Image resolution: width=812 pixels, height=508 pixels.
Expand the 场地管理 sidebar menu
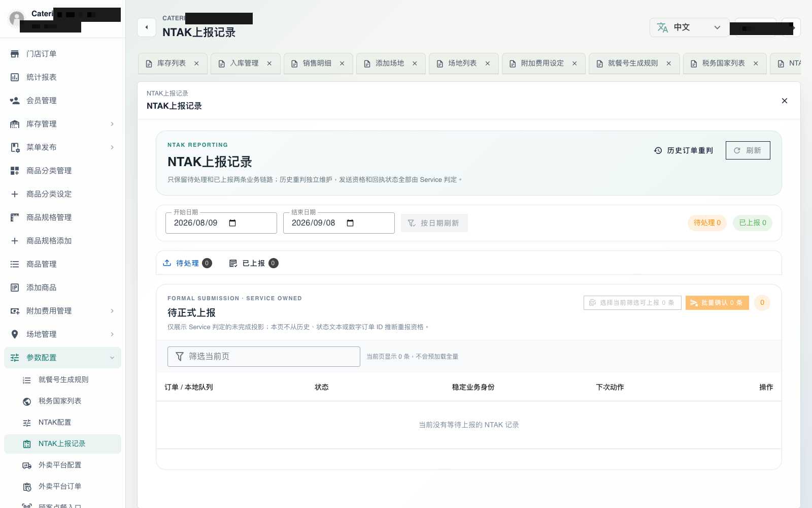click(112, 334)
